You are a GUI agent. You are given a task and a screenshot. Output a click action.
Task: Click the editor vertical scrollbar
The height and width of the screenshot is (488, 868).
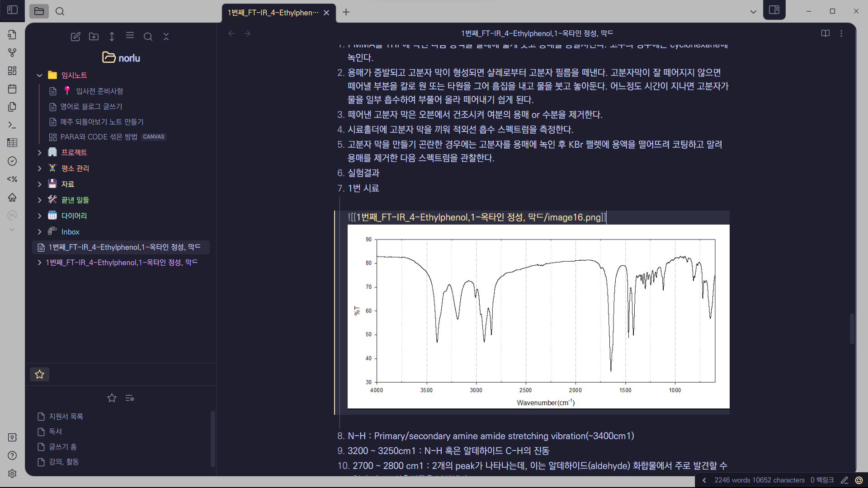click(852, 328)
